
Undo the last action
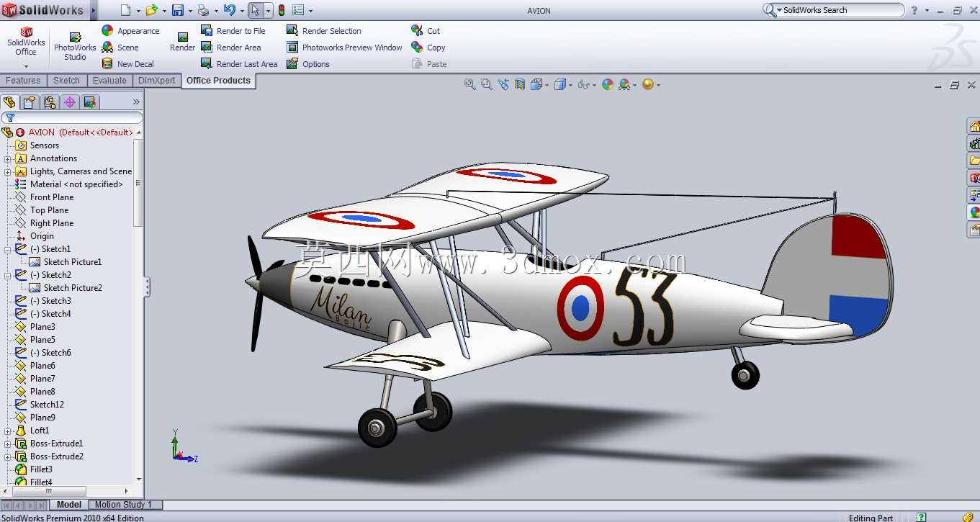click(x=229, y=10)
